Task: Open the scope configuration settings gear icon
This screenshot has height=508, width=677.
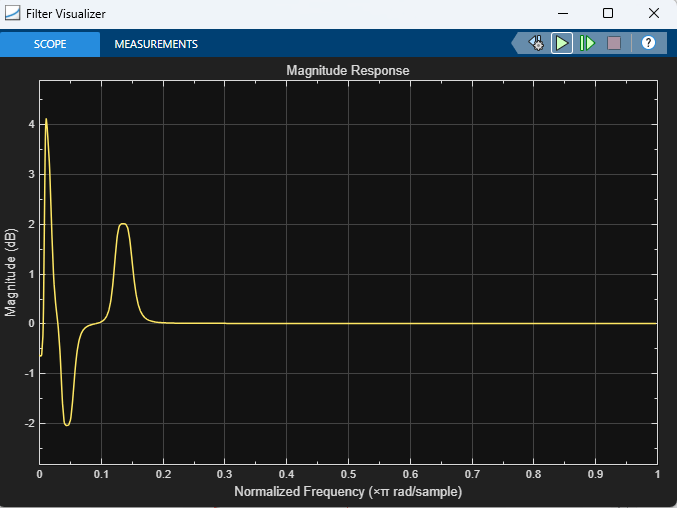Action: [x=537, y=44]
